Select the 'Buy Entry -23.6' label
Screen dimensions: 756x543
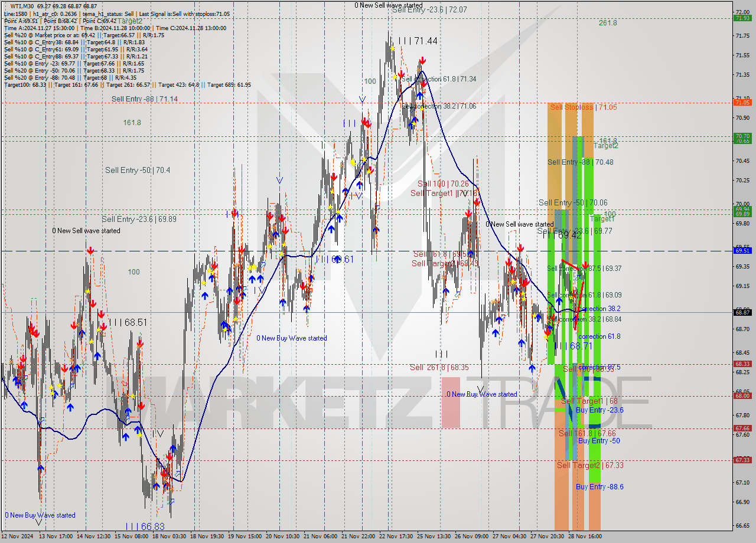point(599,410)
